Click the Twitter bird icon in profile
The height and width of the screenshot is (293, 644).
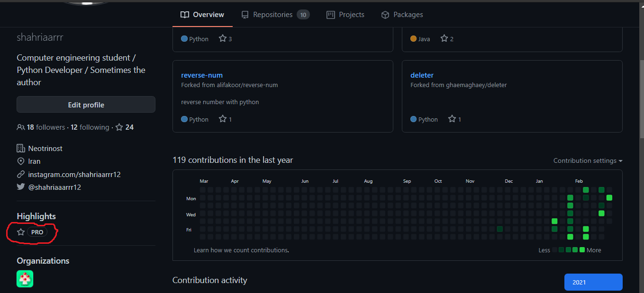click(x=21, y=187)
